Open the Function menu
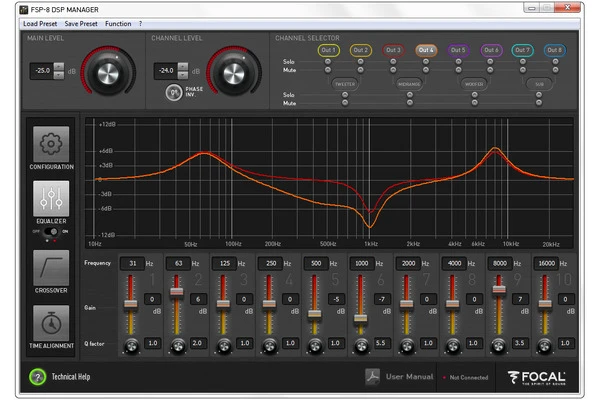This screenshot has width=600, height=400. coord(118,24)
